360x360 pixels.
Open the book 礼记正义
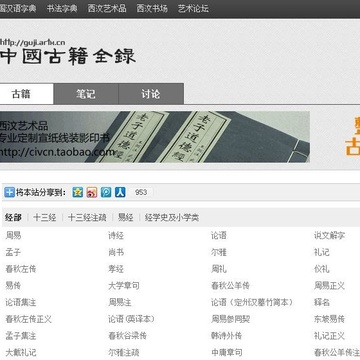point(329,336)
